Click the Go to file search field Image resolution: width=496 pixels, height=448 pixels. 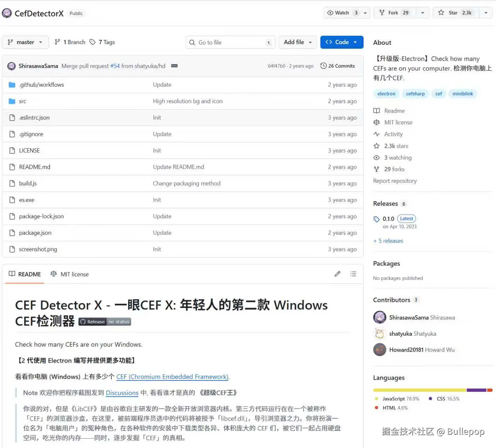coord(230,42)
